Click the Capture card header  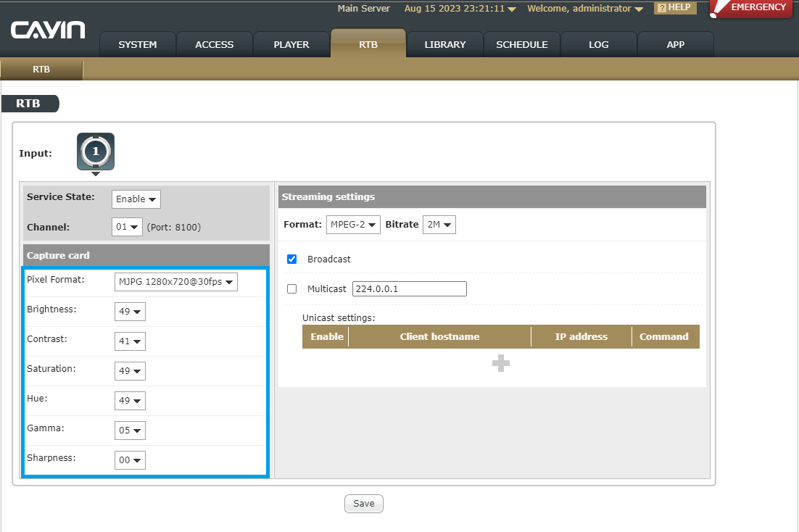(146, 255)
